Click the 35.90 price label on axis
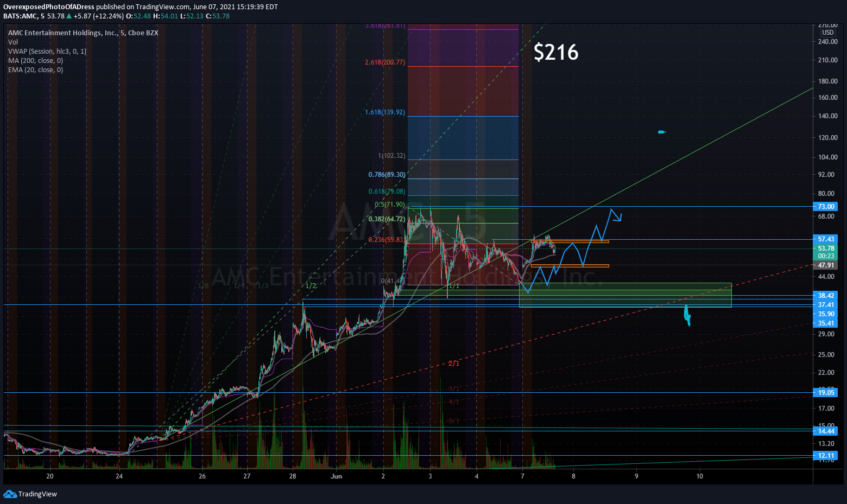The image size is (847, 504). point(826,314)
